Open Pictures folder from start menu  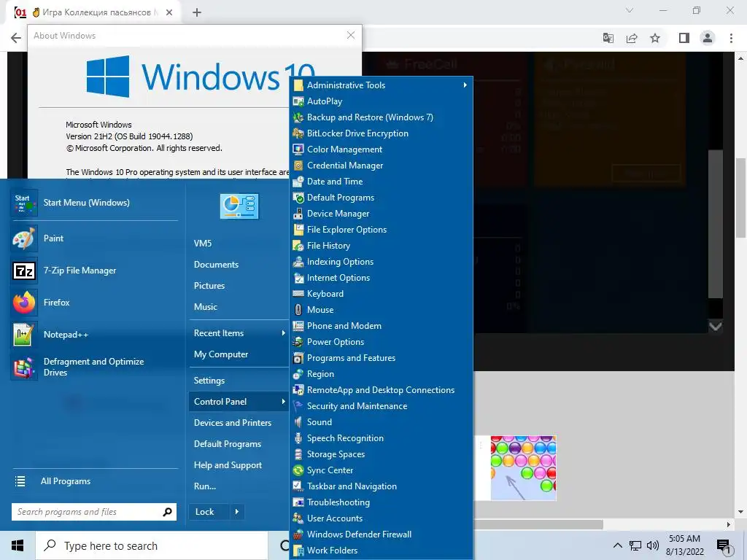[239, 286]
